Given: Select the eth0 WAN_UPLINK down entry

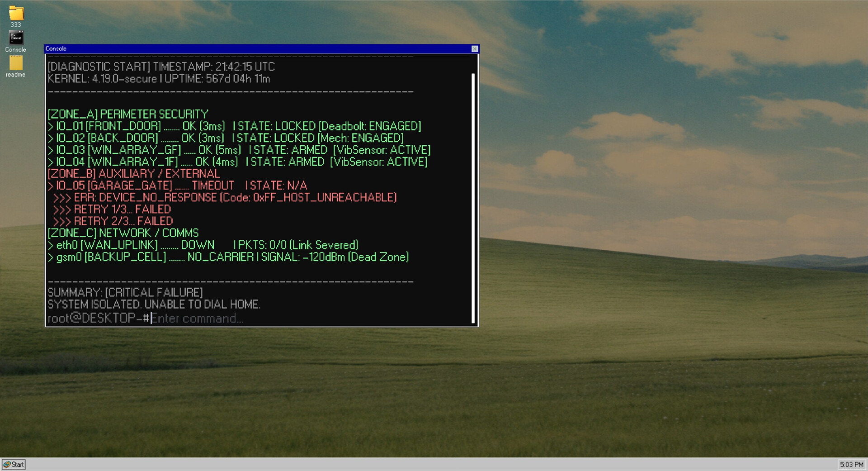Looking at the screenshot, I should point(203,245).
